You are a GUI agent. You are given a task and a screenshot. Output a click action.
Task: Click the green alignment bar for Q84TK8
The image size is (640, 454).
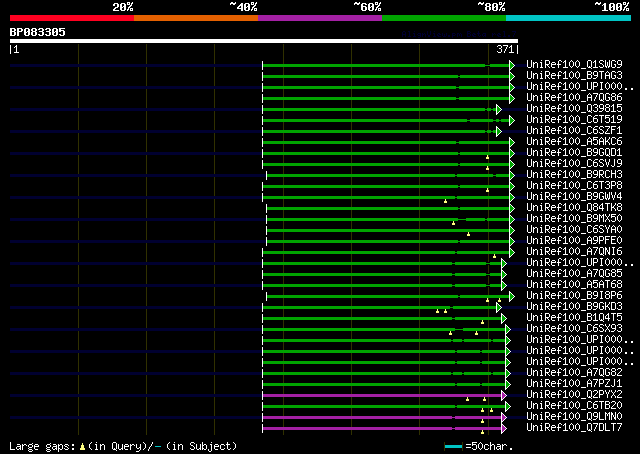tap(388, 208)
